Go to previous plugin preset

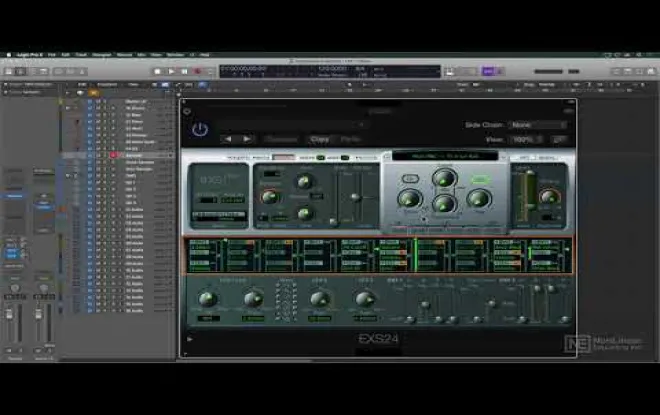pyautogui.click(x=228, y=139)
